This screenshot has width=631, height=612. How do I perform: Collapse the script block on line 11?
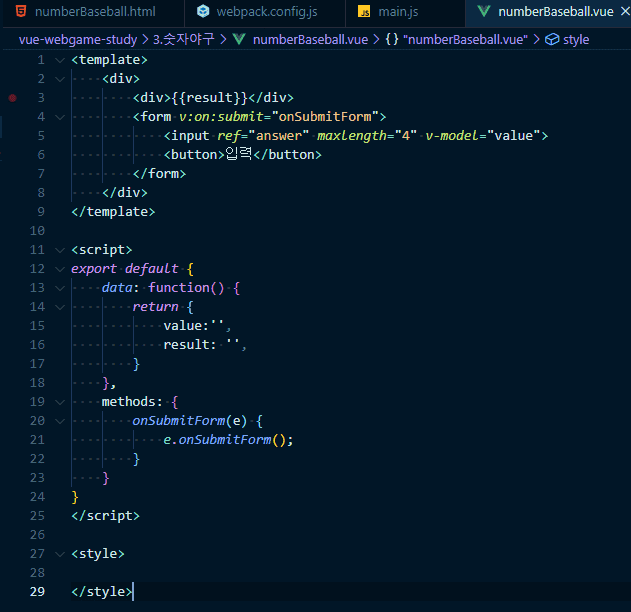60,250
